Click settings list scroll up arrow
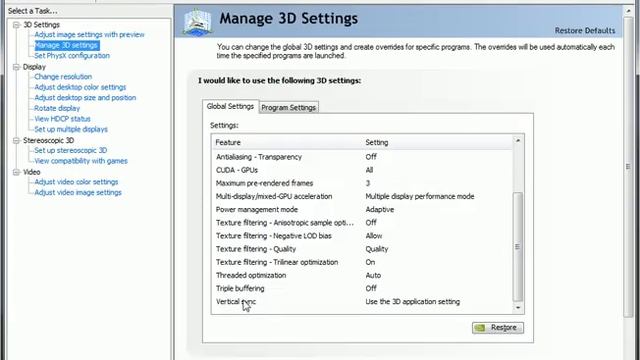The height and width of the screenshot is (360, 640). (518, 140)
